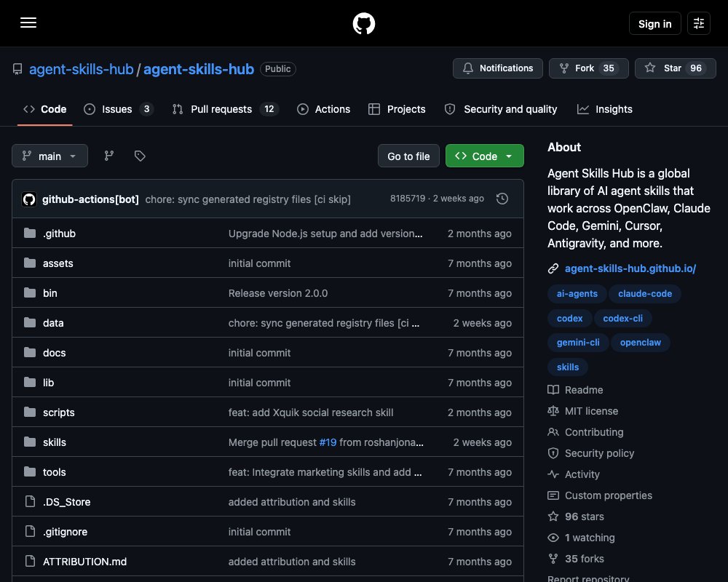The image size is (728, 582).
Task: Select the gemini-cli topic tag
Action: click(578, 342)
